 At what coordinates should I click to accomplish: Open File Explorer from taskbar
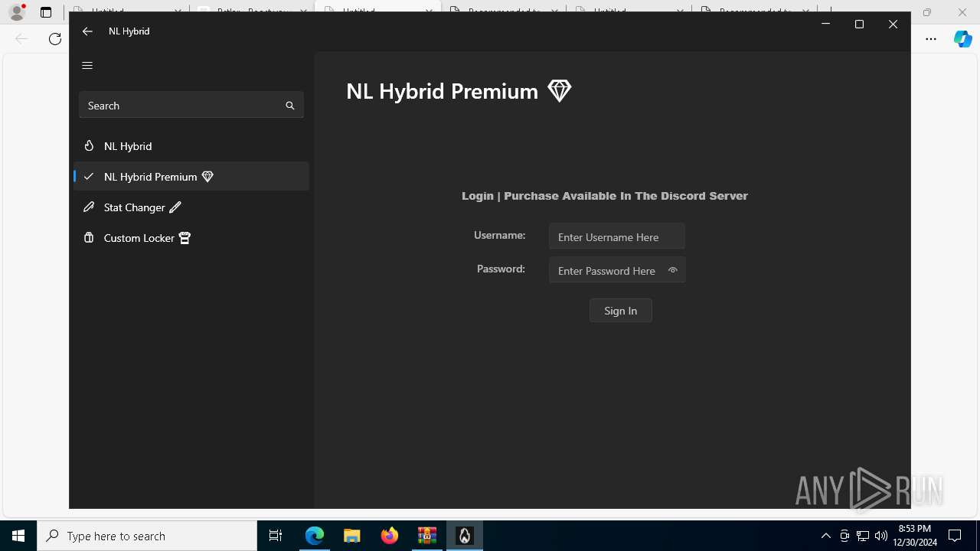click(x=352, y=536)
